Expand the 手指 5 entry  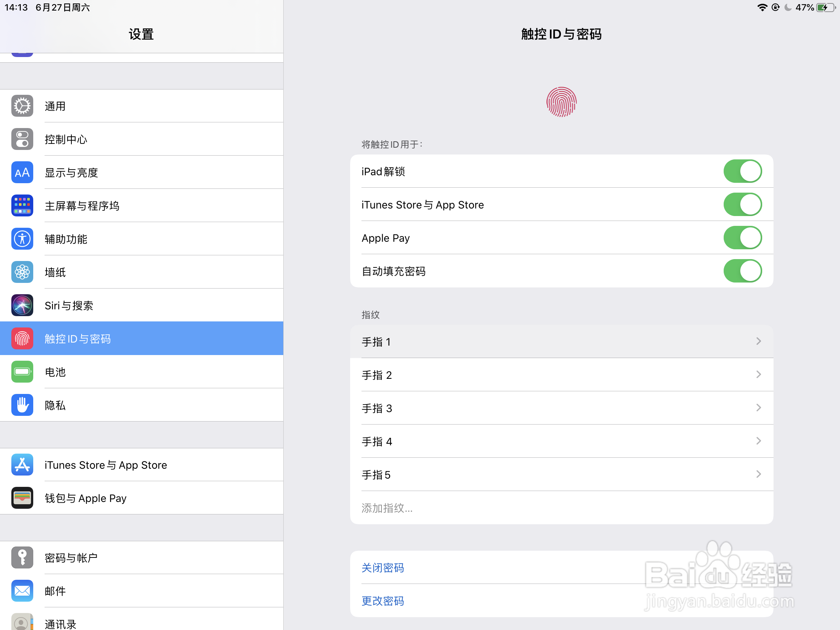562,474
